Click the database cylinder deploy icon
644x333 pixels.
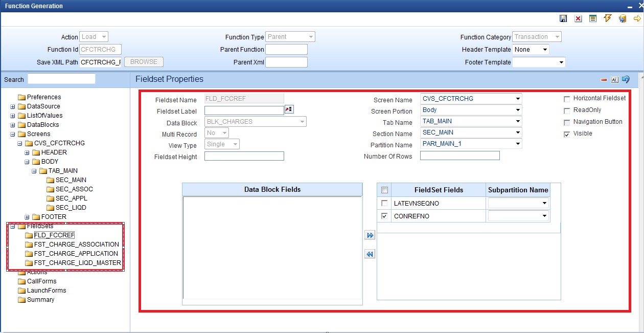(623, 18)
